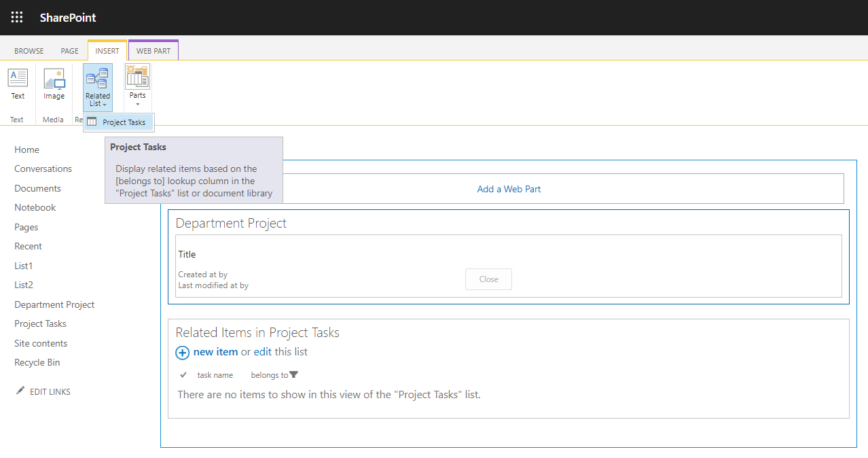868x458 pixels.
Task: Choose Project Tasks from Related List dropdown
Action: tap(119, 122)
